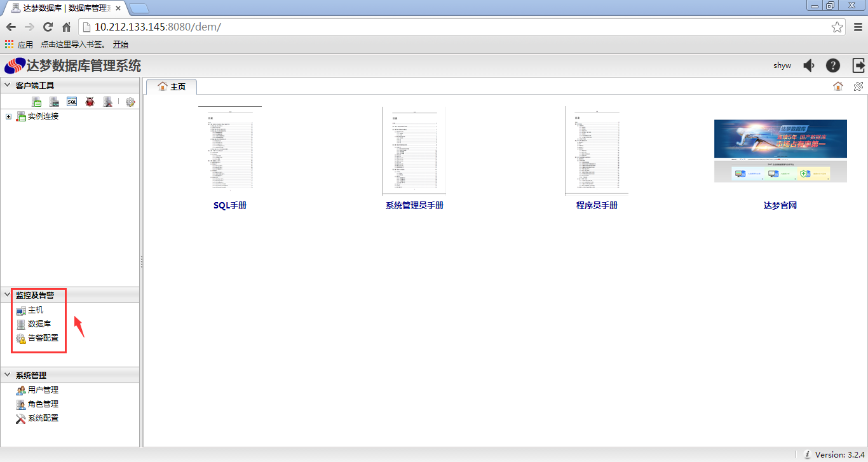
Task: Launch the red bug debugger tool
Action: click(x=90, y=102)
